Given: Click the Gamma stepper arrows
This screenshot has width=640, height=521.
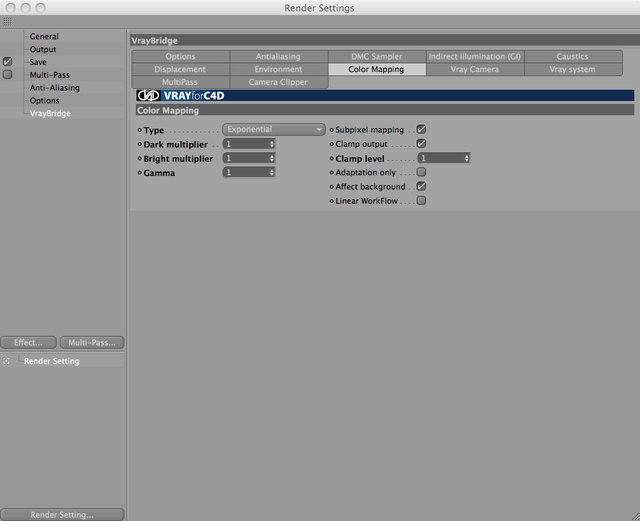Looking at the screenshot, I should point(272,172).
